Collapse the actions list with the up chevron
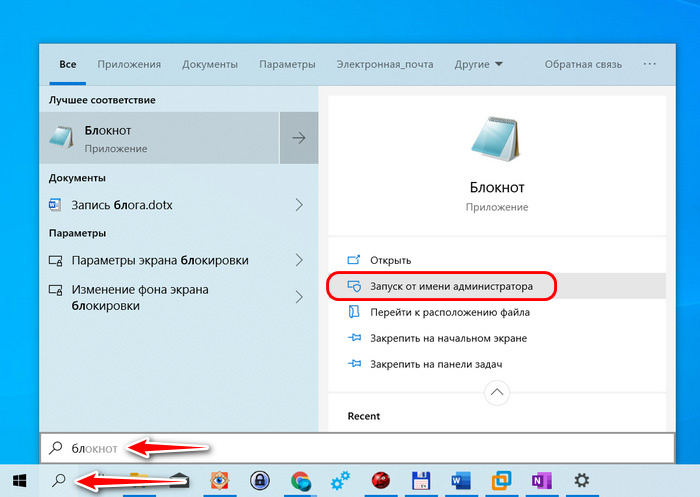This screenshot has height=497, width=700. (x=496, y=393)
